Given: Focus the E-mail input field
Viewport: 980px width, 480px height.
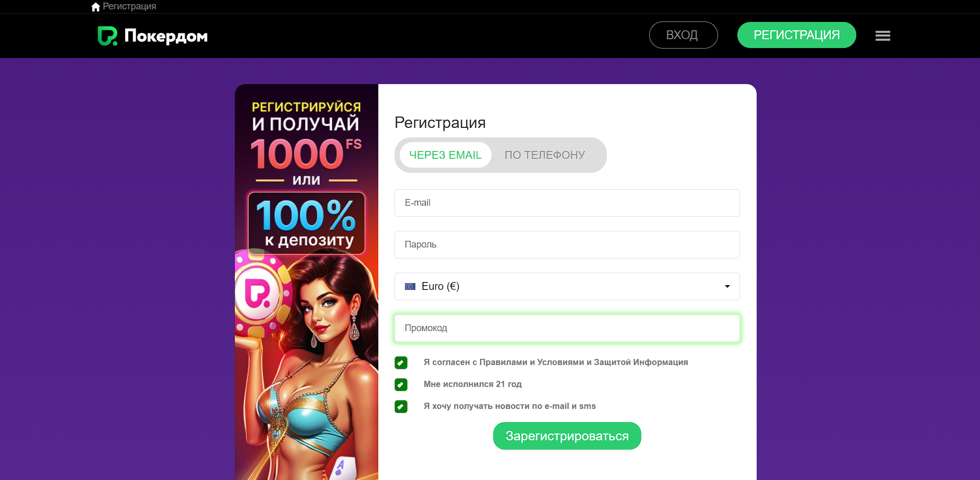Looking at the screenshot, I should pos(567,203).
